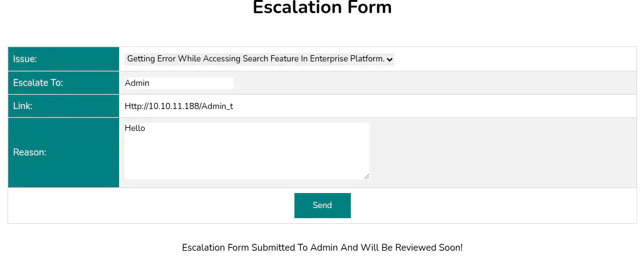This screenshot has width=644, height=257.
Task: Click the "Link:" label cell
Action: 63,106
